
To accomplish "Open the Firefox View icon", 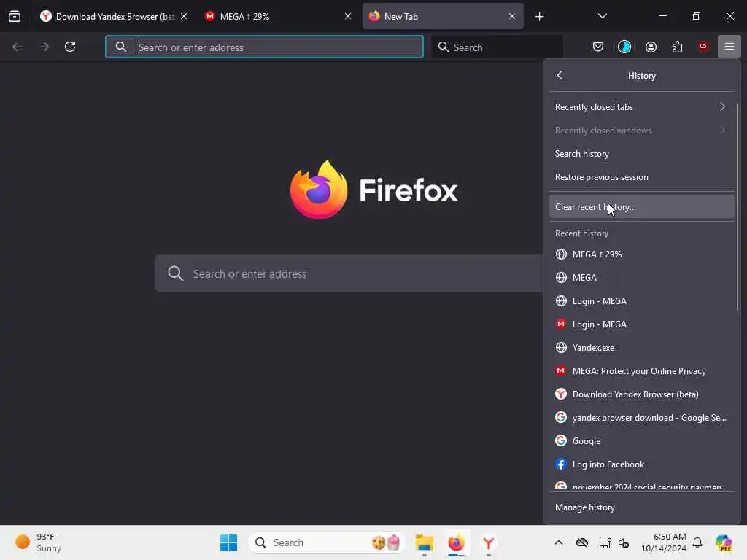I will point(15,16).
